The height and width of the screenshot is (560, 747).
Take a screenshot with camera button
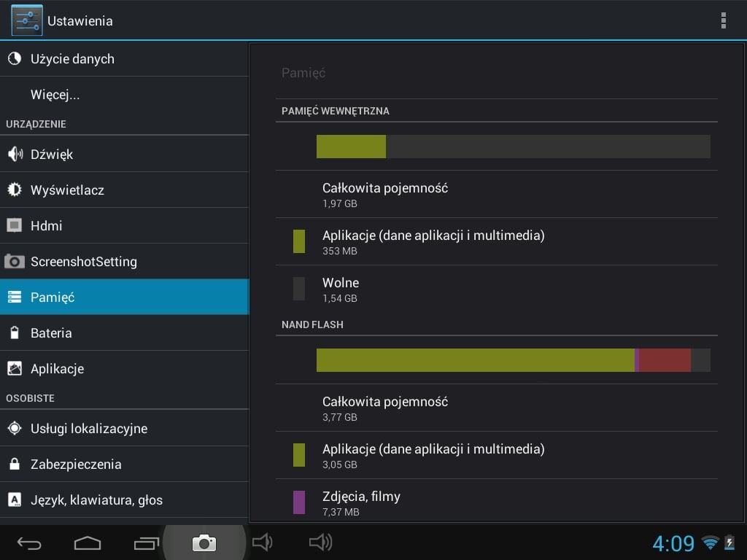point(204,542)
